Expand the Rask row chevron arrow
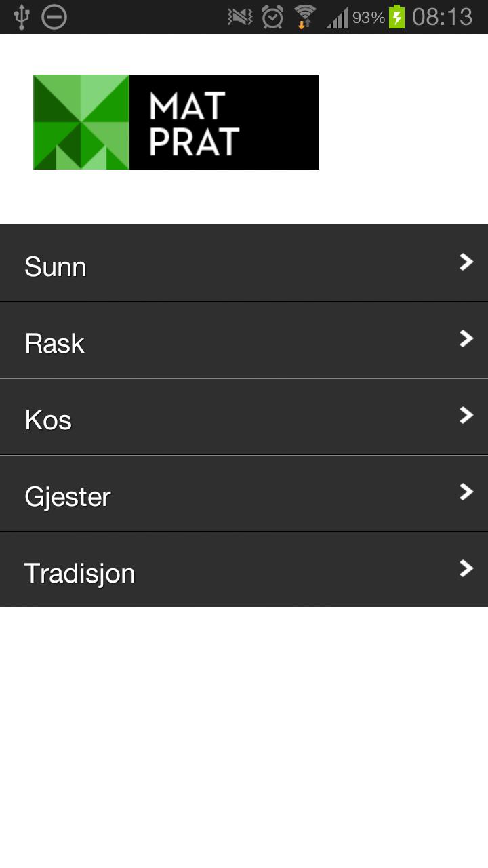Viewport: 488px width, 868px height. point(466,338)
